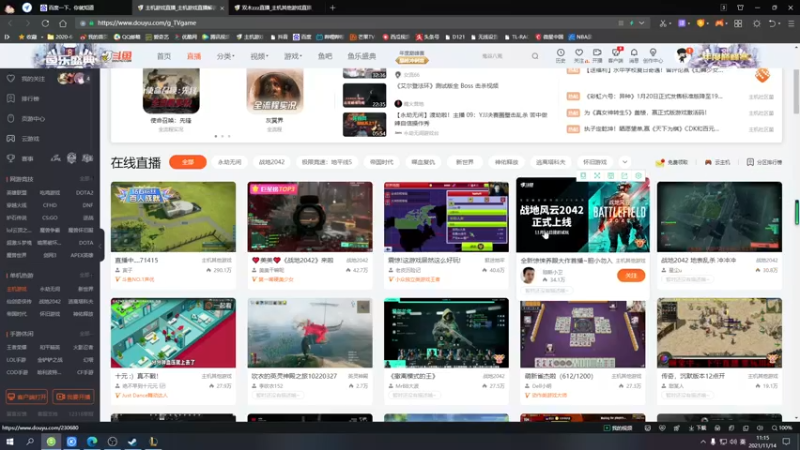Open new browser tab plus button
This screenshot has height=450, width=800.
tap(333, 8)
